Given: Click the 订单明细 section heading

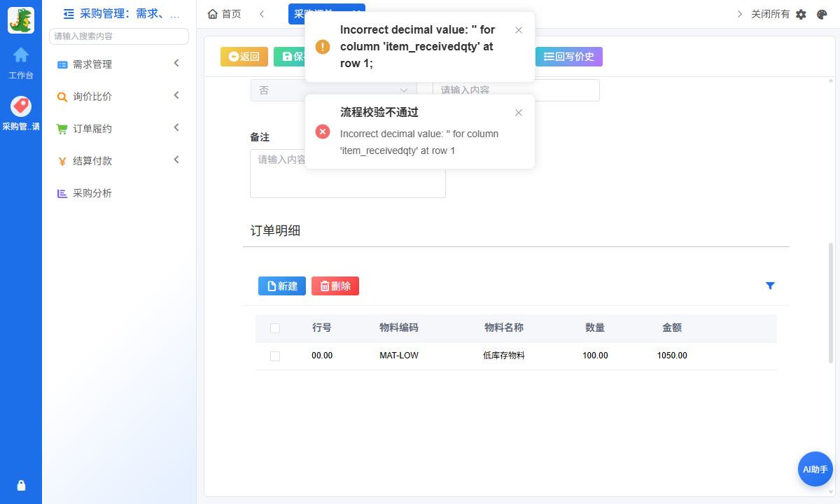Looking at the screenshot, I should pos(275,231).
